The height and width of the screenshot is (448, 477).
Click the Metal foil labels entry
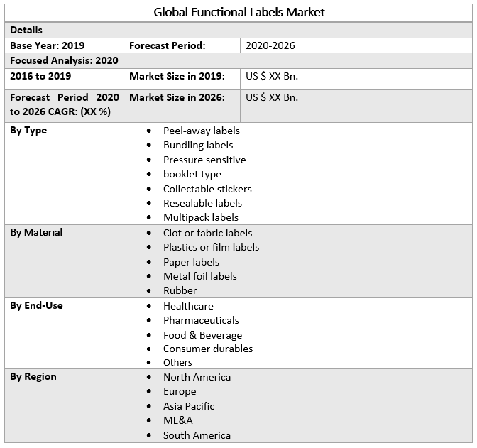(200, 276)
